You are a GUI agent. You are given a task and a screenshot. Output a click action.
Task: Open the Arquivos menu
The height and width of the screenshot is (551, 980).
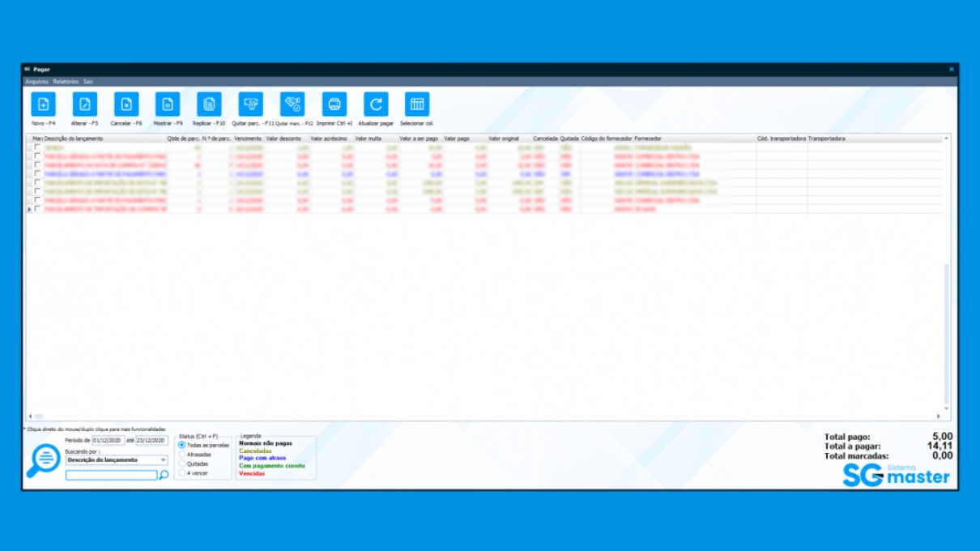[36, 82]
